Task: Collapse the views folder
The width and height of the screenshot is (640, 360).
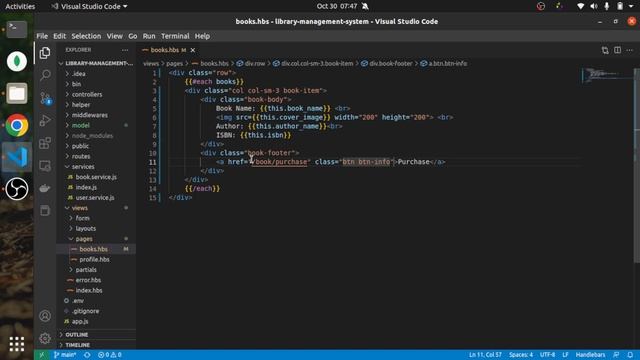Action: [96, 208]
